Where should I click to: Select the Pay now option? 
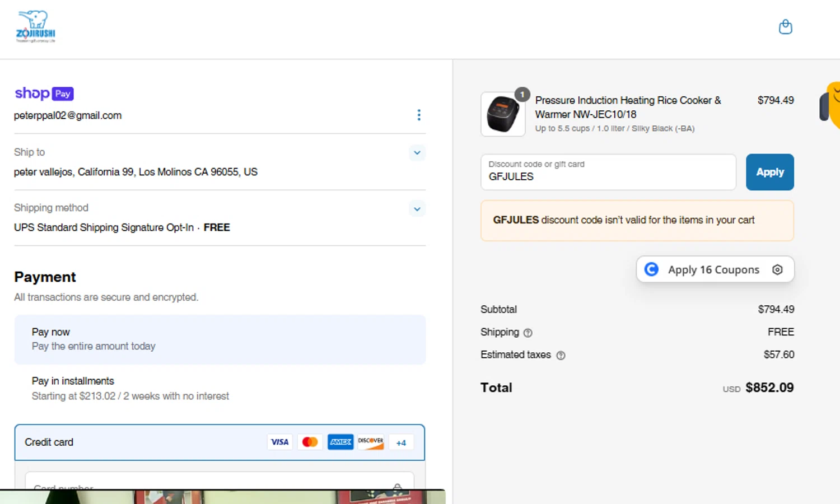point(220,339)
